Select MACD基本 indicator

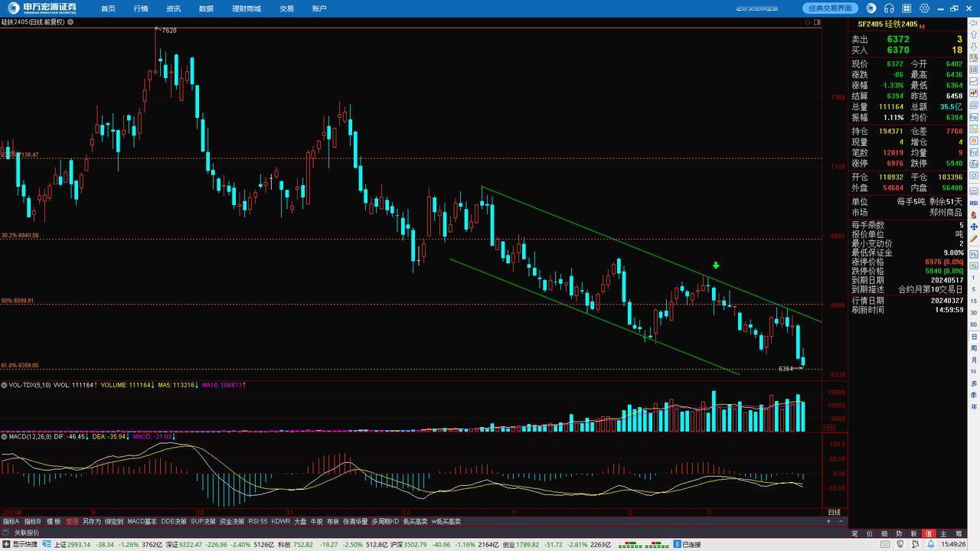click(x=142, y=521)
